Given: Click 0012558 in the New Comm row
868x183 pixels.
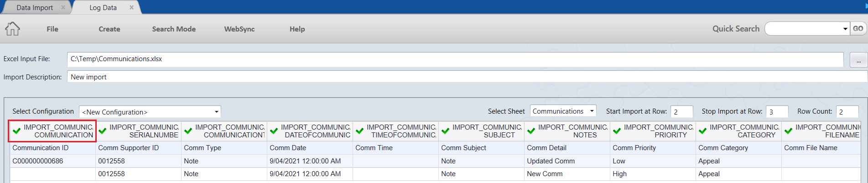Looking at the screenshot, I should [x=138, y=174].
